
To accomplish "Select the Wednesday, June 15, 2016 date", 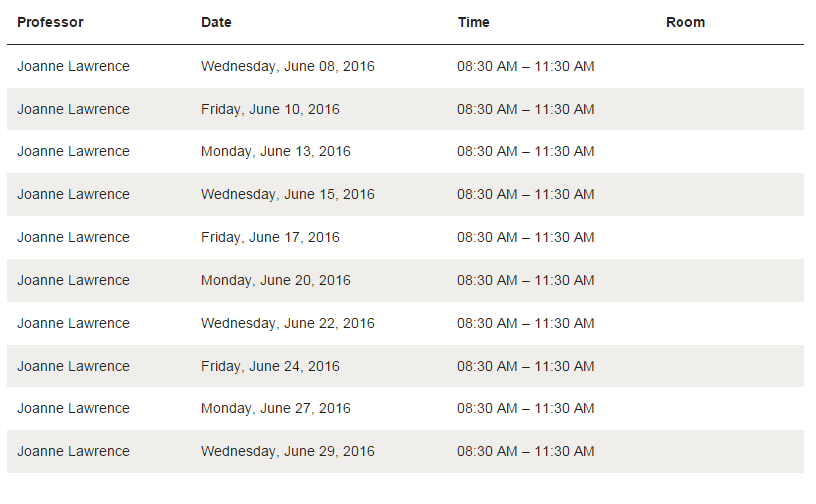I will tap(288, 194).
